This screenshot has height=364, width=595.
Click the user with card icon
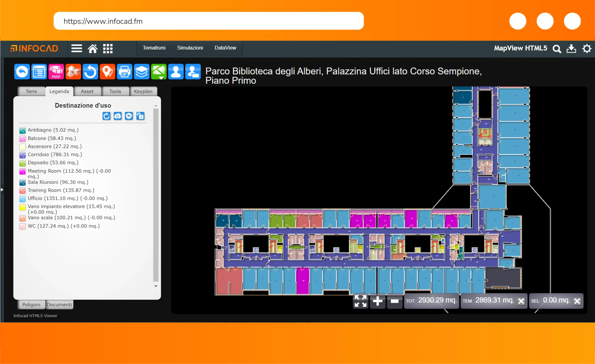point(193,72)
